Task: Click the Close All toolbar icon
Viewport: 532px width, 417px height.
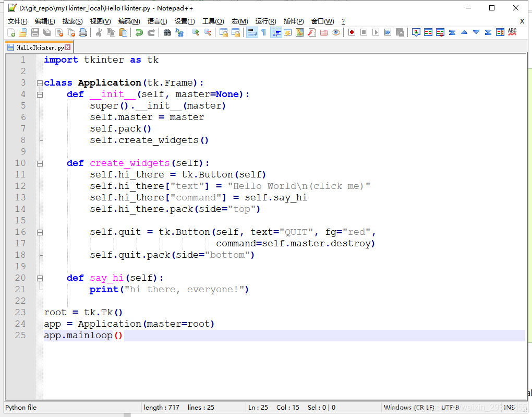Action: pyautogui.click(x=71, y=32)
